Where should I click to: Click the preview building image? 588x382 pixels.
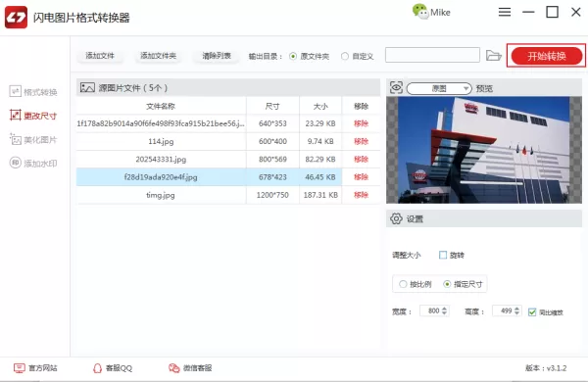coord(484,150)
